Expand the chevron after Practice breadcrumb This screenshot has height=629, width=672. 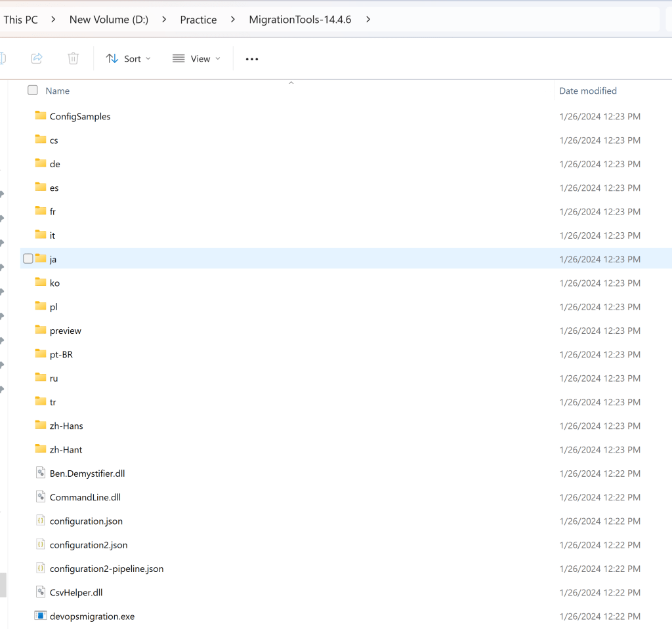coord(233,20)
